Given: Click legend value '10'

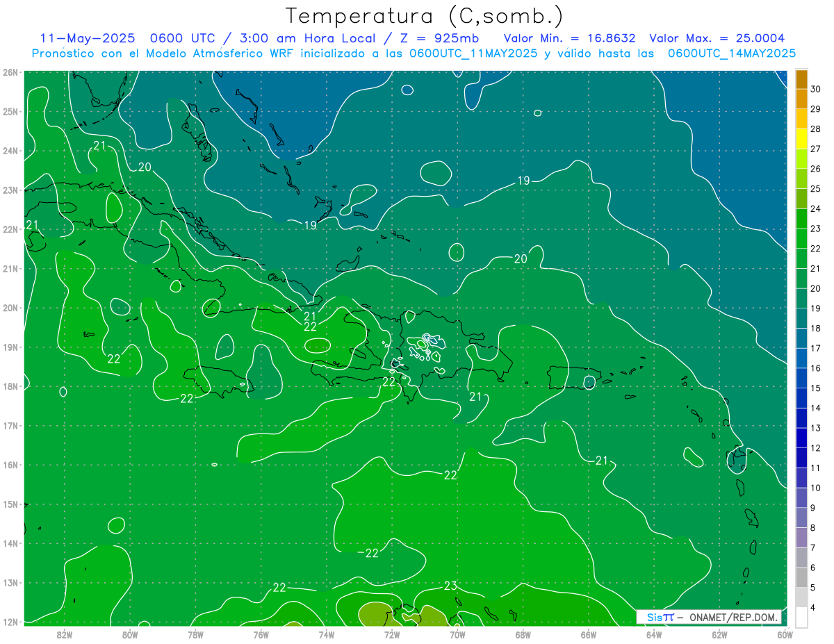Looking at the screenshot, I should pyautogui.click(x=815, y=488).
